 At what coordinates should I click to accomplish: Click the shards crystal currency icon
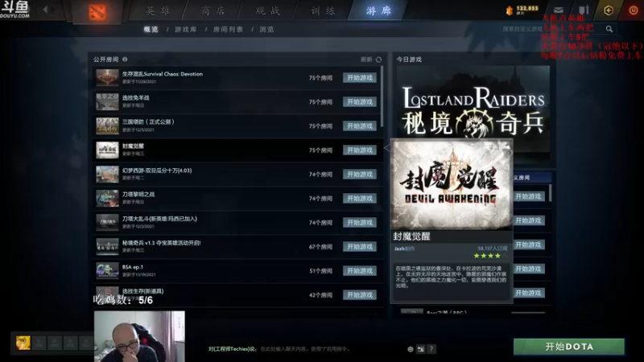(x=510, y=10)
